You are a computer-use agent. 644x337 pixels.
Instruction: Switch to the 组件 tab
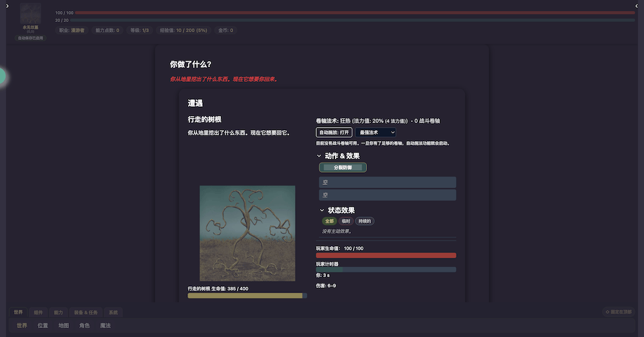click(38, 312)
